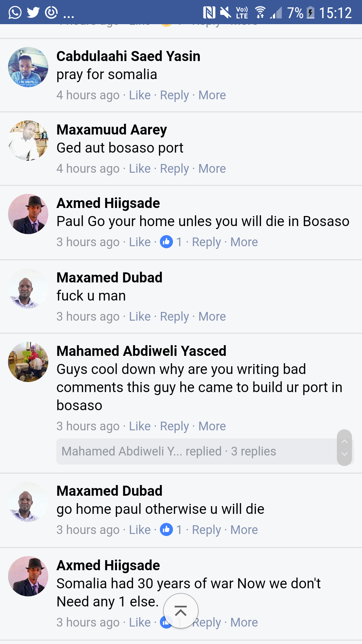362x644 pixels.
Task: Open Axmed Hiigsade's profile name link on Paul comment
Action: pyautogui.click(x=108, y=203)
